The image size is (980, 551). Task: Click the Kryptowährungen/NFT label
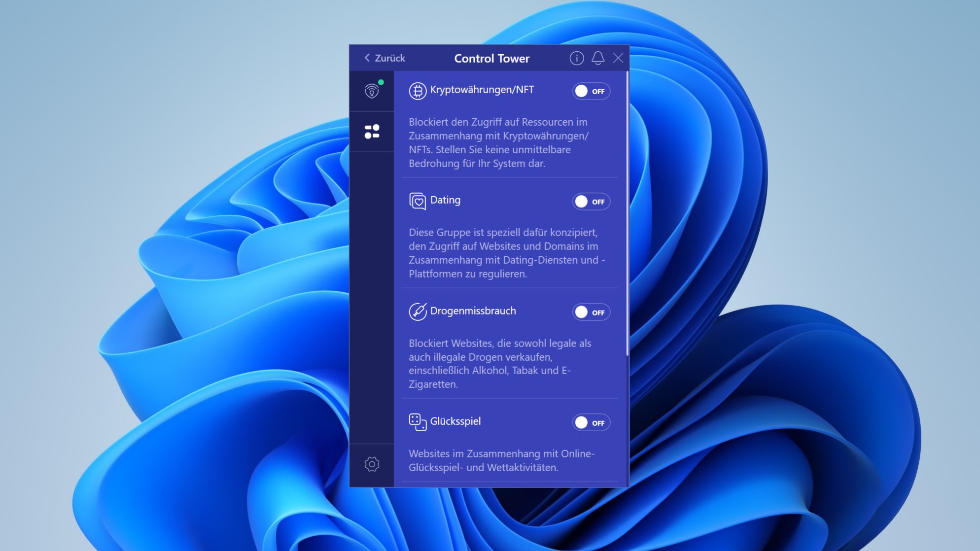tap(482, 90)
